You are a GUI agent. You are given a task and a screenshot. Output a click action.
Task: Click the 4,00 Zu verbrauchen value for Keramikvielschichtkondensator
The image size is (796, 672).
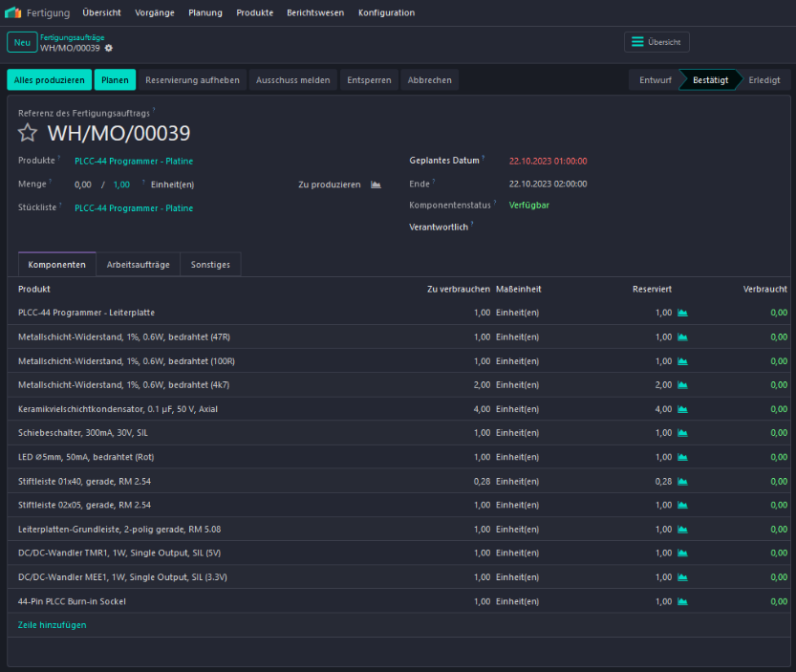tap(482, 409)
